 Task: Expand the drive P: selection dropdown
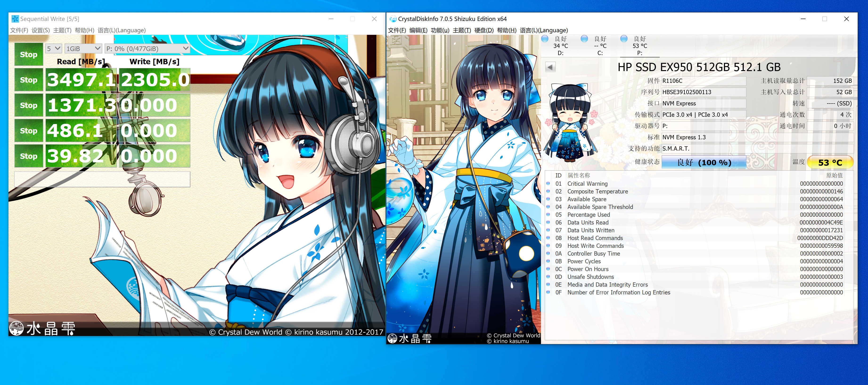click(147, 49)
